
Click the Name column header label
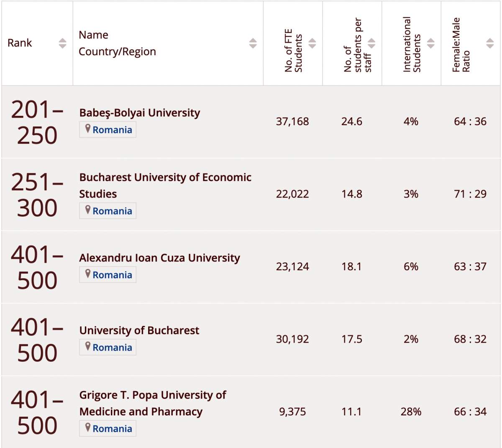[93, 35]
